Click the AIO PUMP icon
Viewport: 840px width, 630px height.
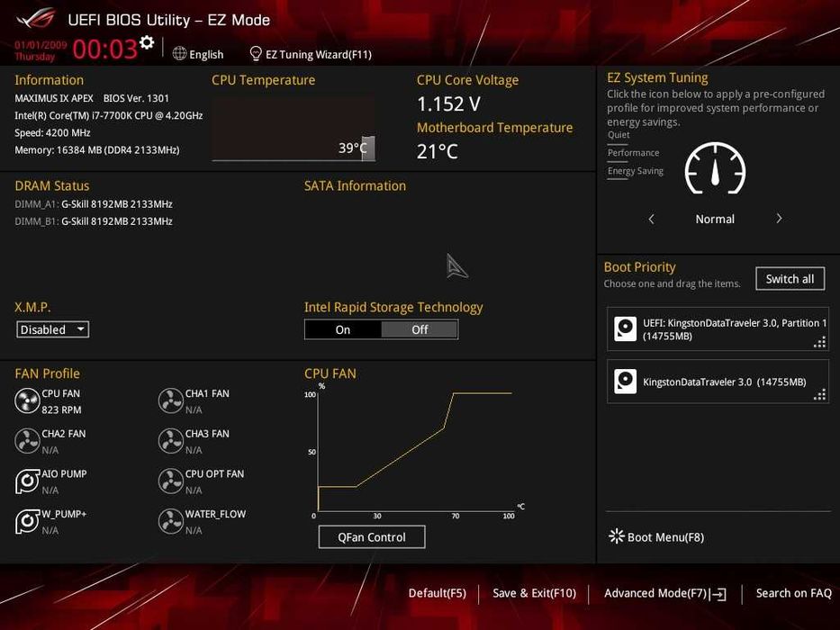(x=27, y=481)
